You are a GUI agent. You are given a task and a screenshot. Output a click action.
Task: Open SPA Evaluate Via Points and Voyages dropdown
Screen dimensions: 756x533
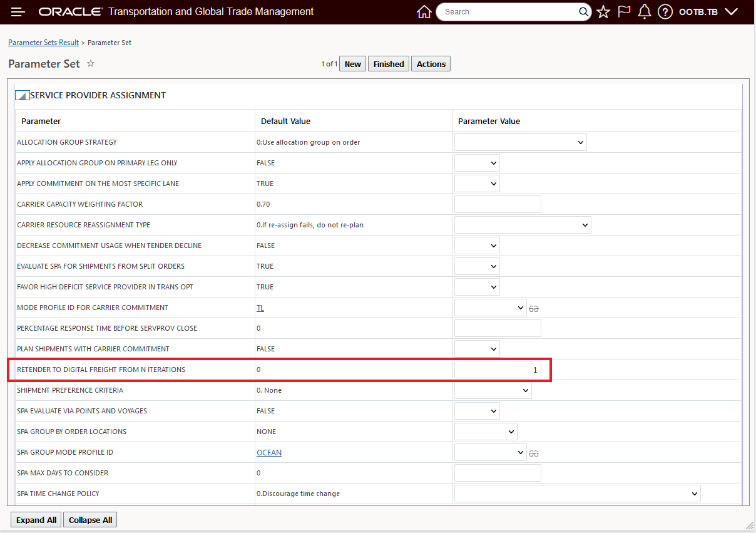point(477,411)
